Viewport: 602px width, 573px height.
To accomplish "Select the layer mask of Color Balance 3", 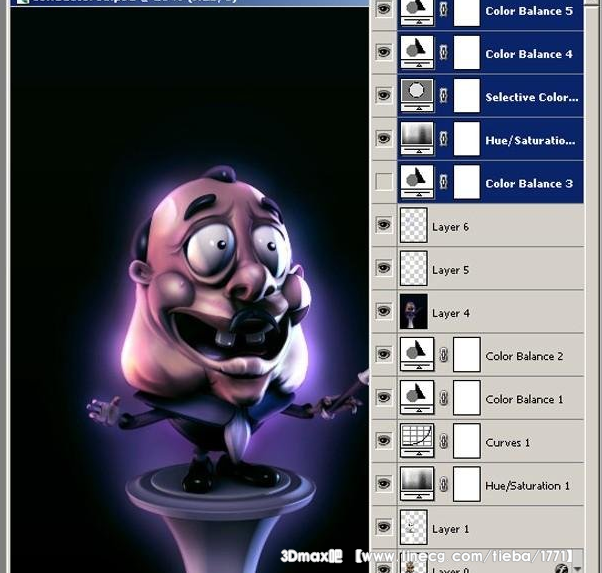I will pos(466,182).
